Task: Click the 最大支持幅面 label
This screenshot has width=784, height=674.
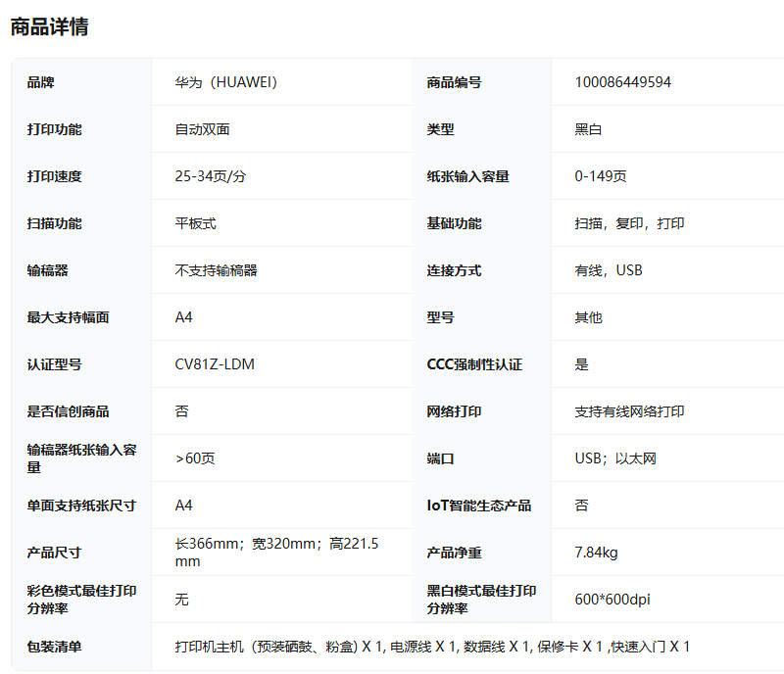Action: tap(68, 317)
